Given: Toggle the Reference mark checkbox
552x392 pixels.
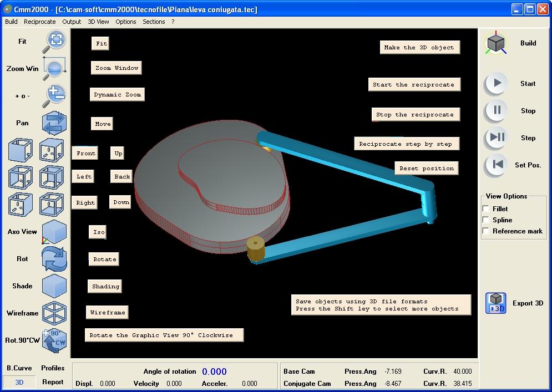Looking at the screenshot, I should pos(486,231).
